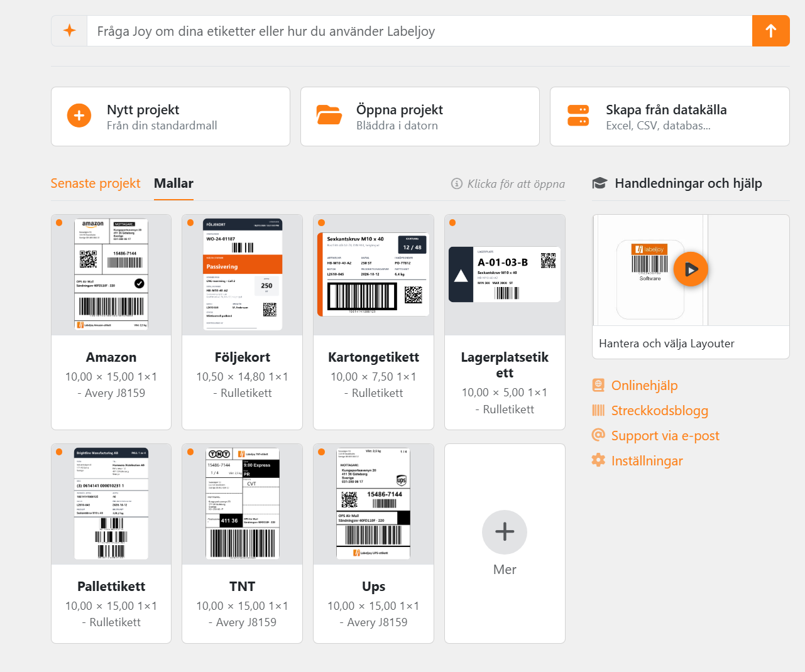Click the folder icon in Öppna projekt
Screen dimensions: 805x672
coord(329,116)
